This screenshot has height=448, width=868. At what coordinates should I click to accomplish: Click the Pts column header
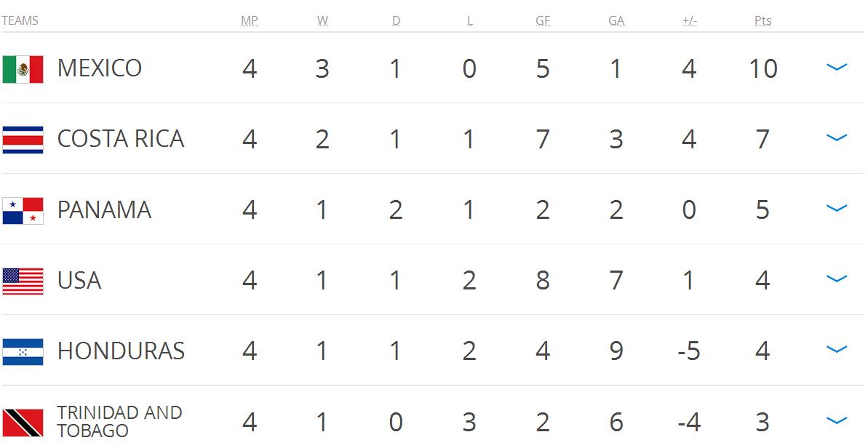763,20
